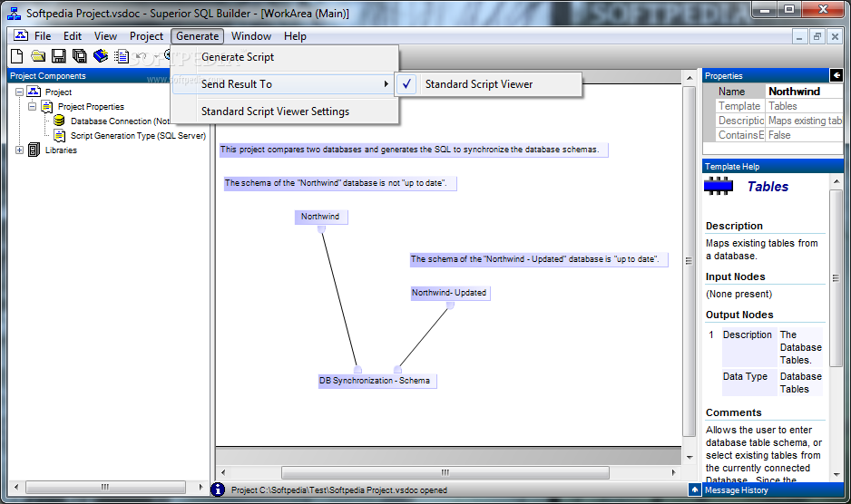
Task: Click the New document toolbar icon
Action: [x=17, y=56]
